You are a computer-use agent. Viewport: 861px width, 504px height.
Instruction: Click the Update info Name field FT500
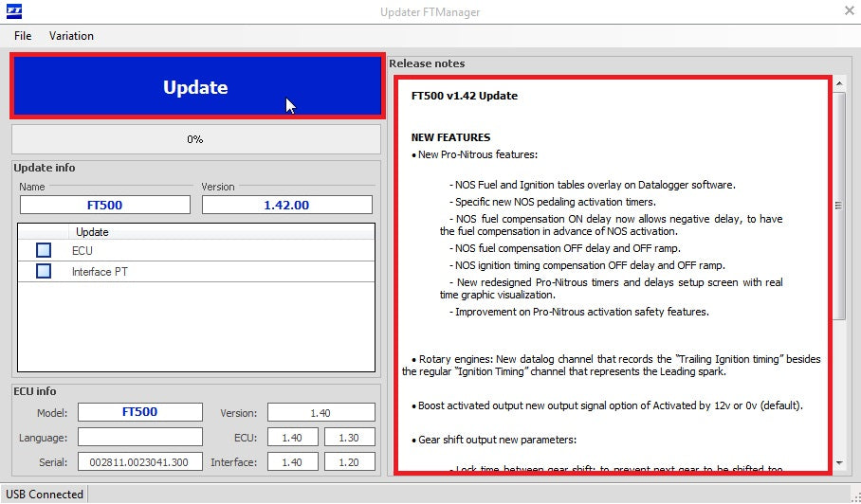click(105, 206)
